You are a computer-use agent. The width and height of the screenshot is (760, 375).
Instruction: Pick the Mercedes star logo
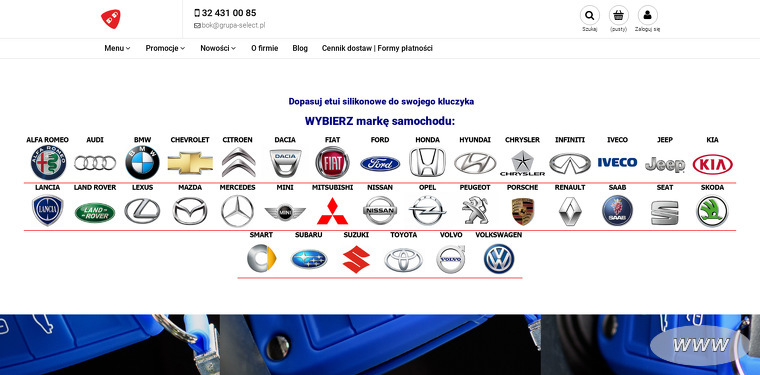(x=238, y=211)
